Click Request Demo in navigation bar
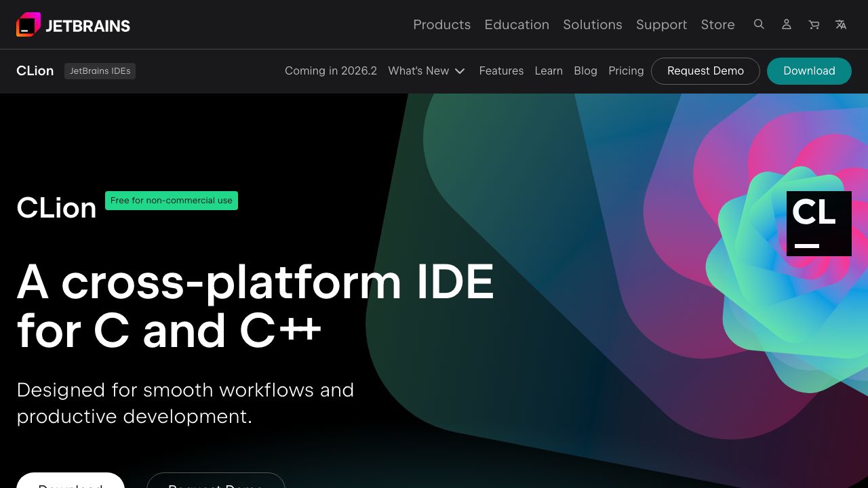868x488 pixels. pyautogui.click(x=705, y=71)
